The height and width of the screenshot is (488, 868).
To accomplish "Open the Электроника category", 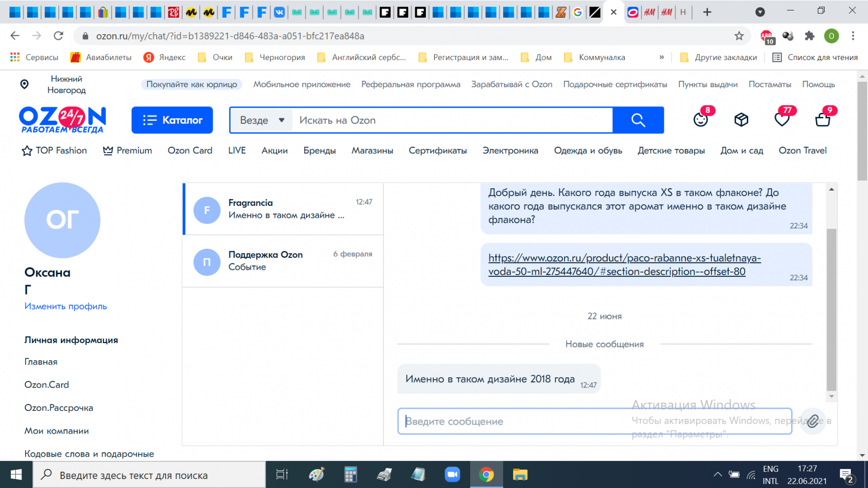I will [x=510, y=151].
